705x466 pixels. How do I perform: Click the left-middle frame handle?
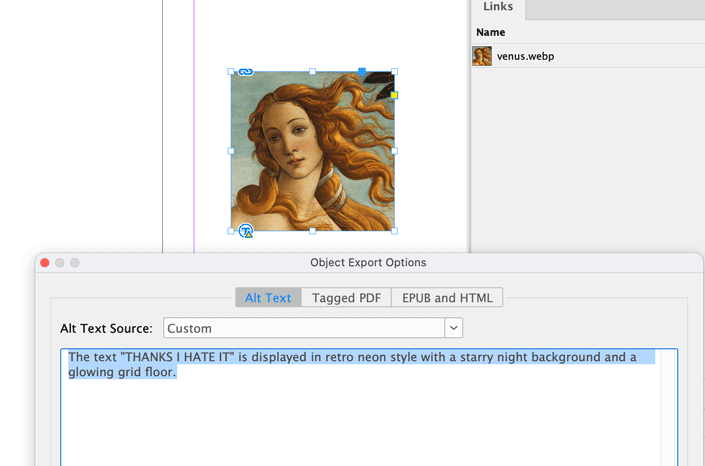231,151
